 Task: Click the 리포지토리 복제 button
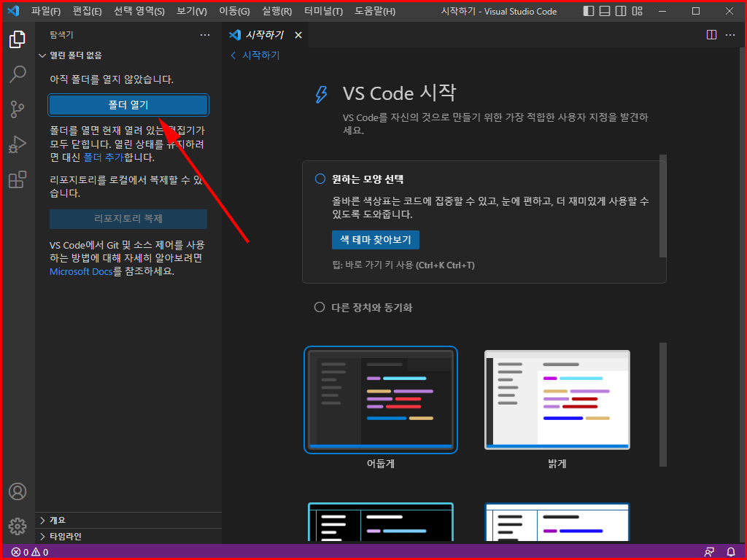coord(128,219)
